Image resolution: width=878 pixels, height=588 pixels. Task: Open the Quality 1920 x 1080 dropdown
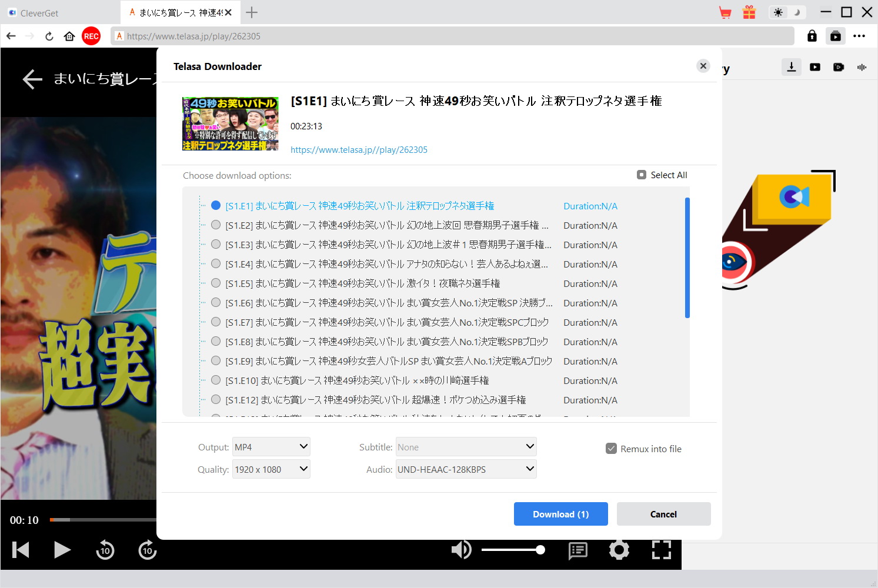pos(271,469)
